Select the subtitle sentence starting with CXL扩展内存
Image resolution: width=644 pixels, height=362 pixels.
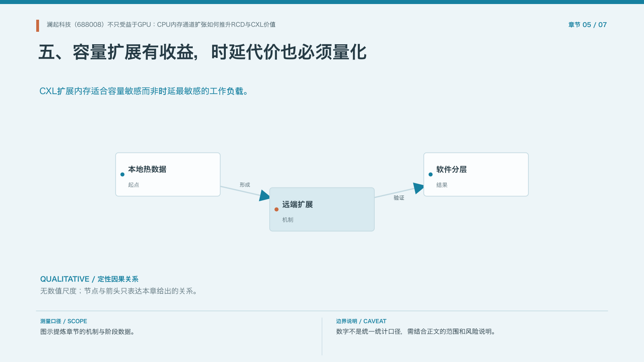144,91
